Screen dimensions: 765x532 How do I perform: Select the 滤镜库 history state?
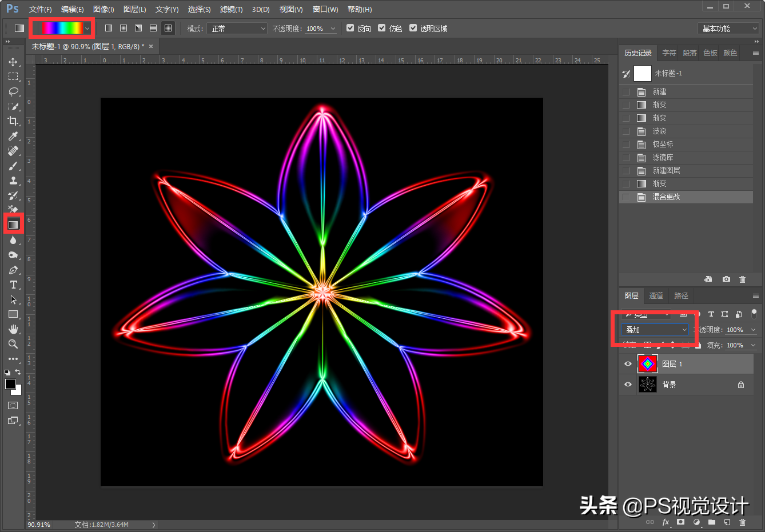(686, 157)
